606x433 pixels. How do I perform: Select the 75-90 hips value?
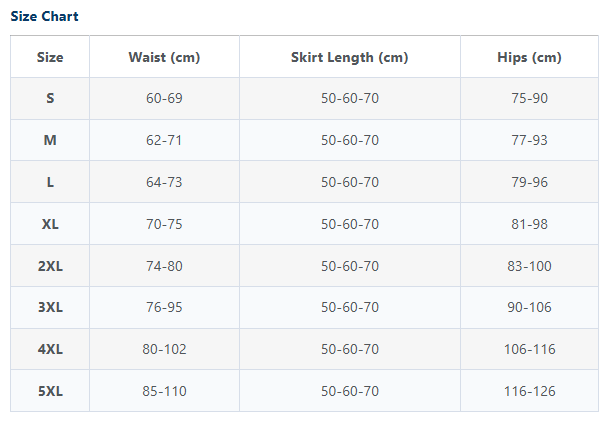(x=529, y=98)
